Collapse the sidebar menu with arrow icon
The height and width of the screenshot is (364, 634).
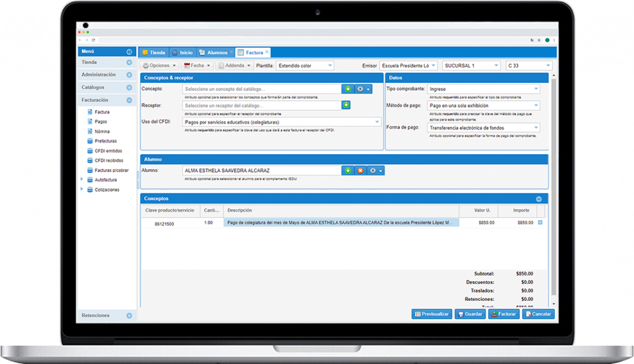129,52
